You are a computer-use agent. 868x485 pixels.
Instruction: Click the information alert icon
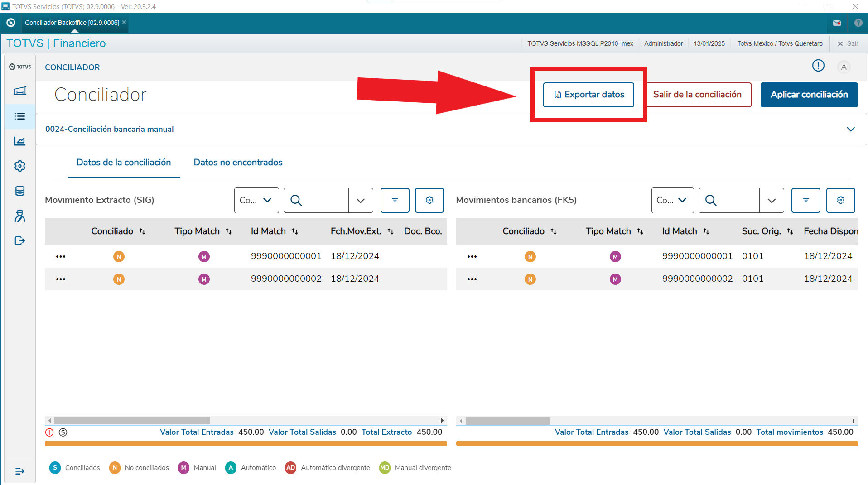[x=818, y=66]
